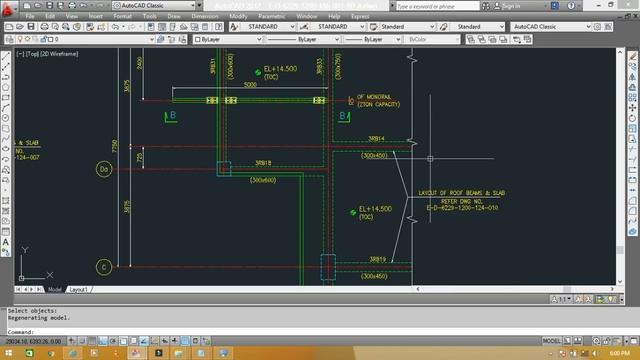640x360 pixels.
Task: Click the [2D Wireframe] visual style label
Action: 59,53
